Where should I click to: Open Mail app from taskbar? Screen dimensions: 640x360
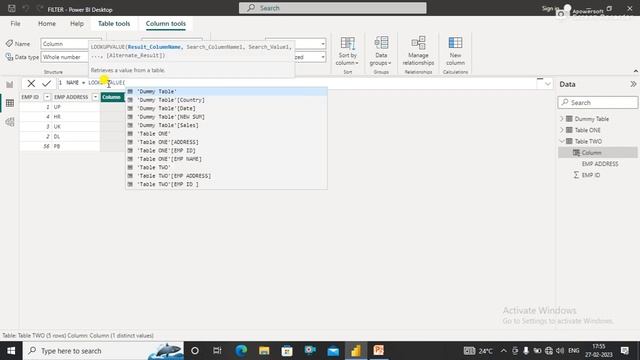point(333,351)
